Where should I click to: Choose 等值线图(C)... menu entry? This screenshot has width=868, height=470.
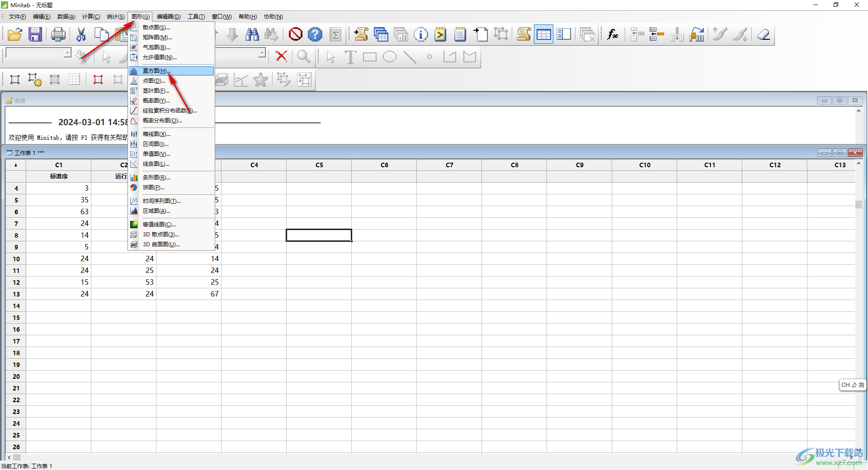tap(171, 225)
